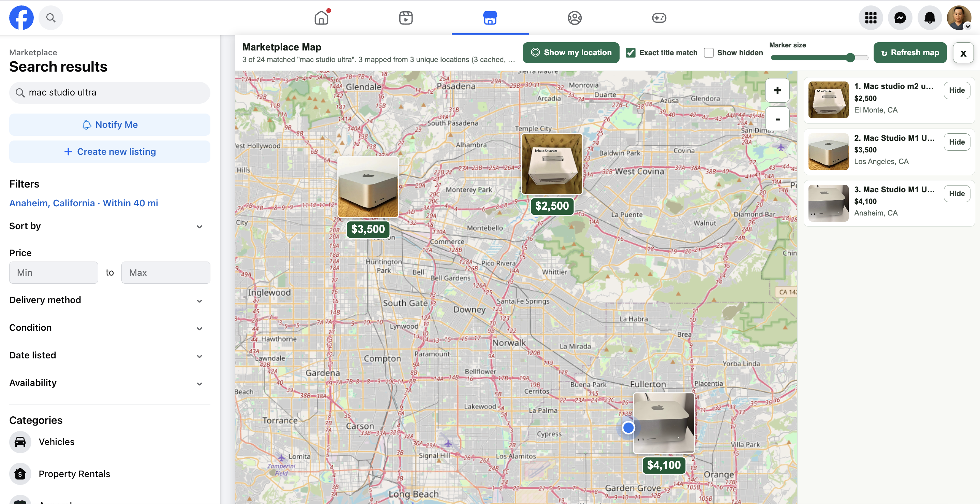Toggle the Exact title match checkbox
Viewport: 980px width, 504px height.
tap(630, 53)
